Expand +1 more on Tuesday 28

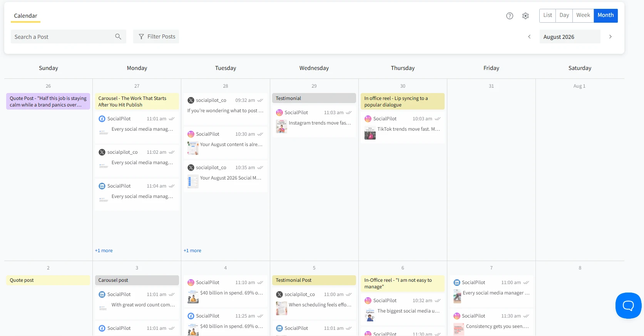tap(192, 251)
